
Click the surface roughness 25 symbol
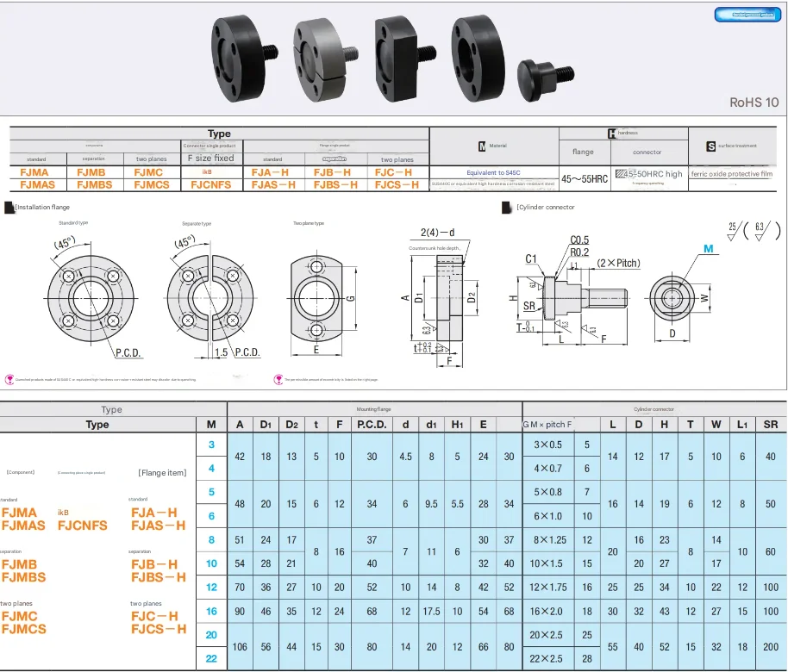click(x=734, y=230)
